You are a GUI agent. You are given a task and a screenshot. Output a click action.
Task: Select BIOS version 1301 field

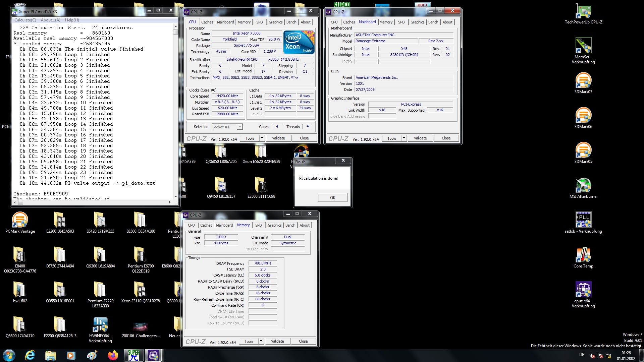(x=404, y=83)
